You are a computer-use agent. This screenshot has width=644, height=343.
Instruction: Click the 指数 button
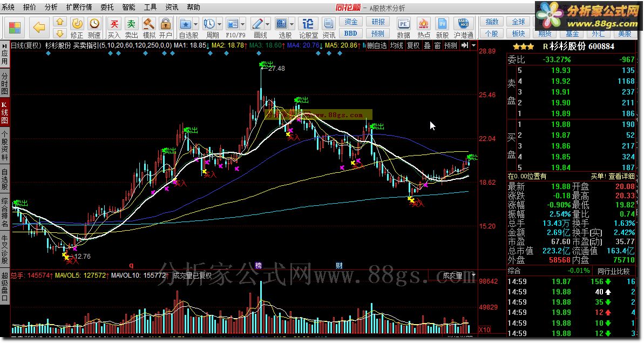click(492, 22)
